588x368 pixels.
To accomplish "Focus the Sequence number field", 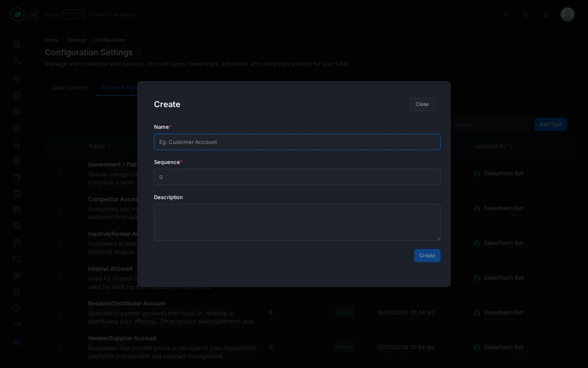I will [x=297, y=177].
